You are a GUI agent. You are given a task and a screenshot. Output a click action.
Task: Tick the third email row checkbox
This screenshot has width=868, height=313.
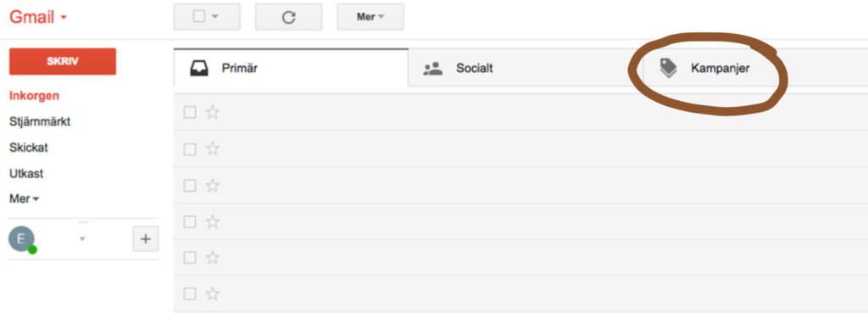click(x=190, y=185)
